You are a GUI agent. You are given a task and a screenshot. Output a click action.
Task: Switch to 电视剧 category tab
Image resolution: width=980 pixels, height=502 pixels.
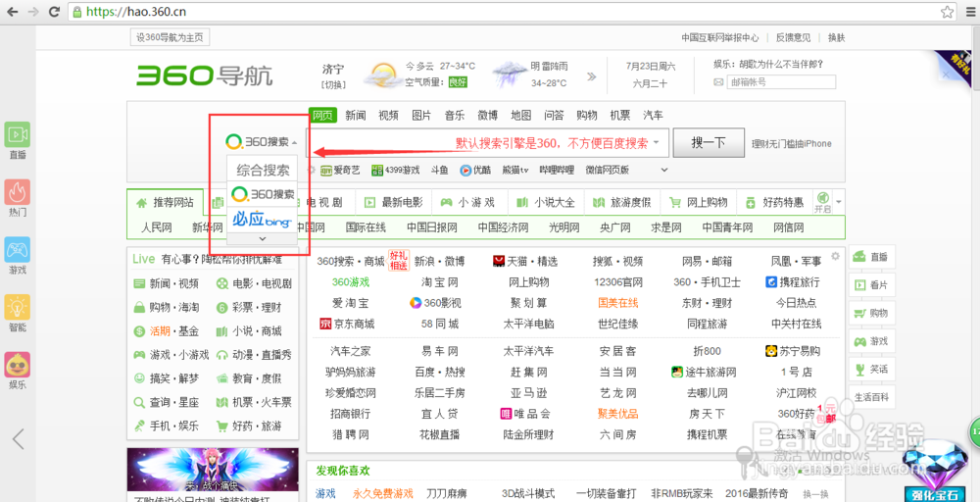(326, 202)
